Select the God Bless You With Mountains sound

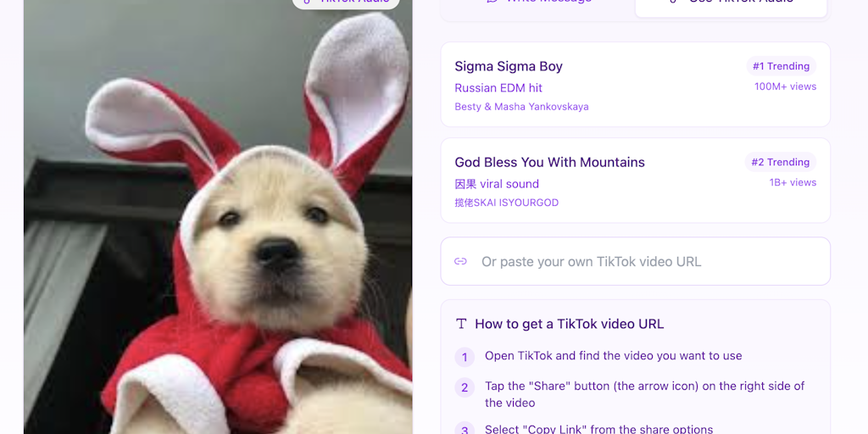635,181
